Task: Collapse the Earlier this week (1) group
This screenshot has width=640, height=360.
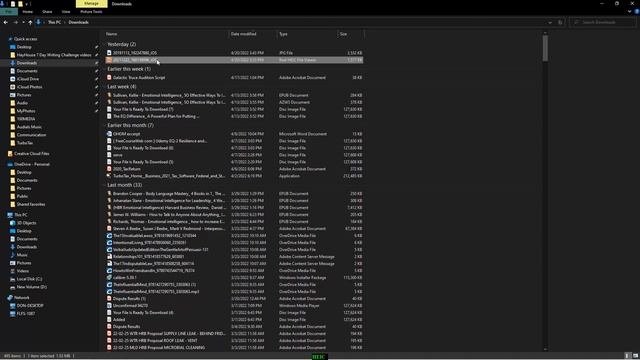Action: tap(104, 69)
